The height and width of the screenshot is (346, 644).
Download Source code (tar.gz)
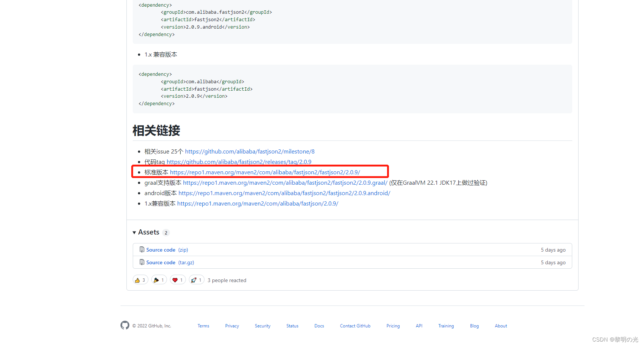pyautogui.click(x=161, y=262)
